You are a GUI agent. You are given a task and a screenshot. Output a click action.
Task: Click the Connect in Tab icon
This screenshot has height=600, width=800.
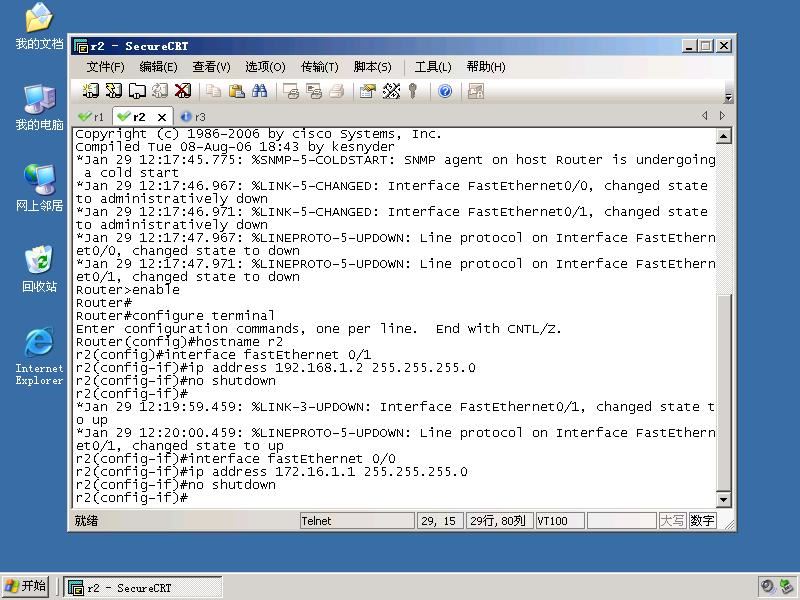tap(137, 91)
